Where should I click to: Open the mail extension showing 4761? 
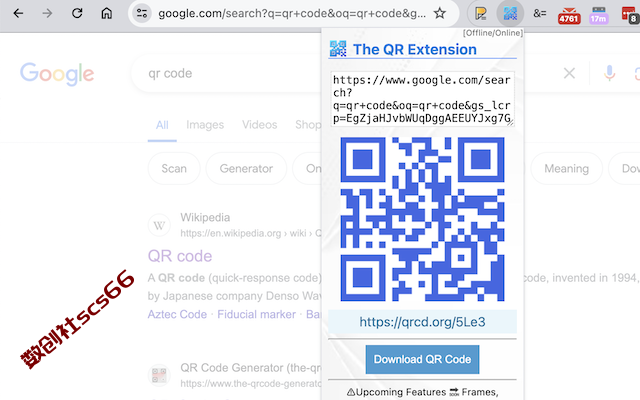tap(569, 15)
